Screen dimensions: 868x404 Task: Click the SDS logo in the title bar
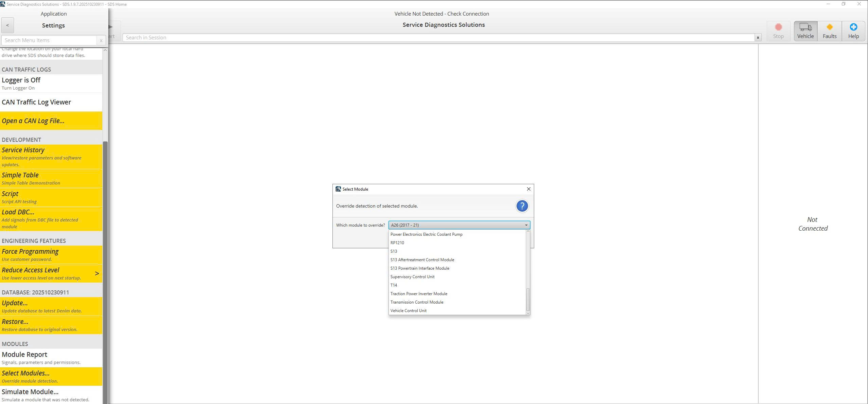[x=3, y=4]
